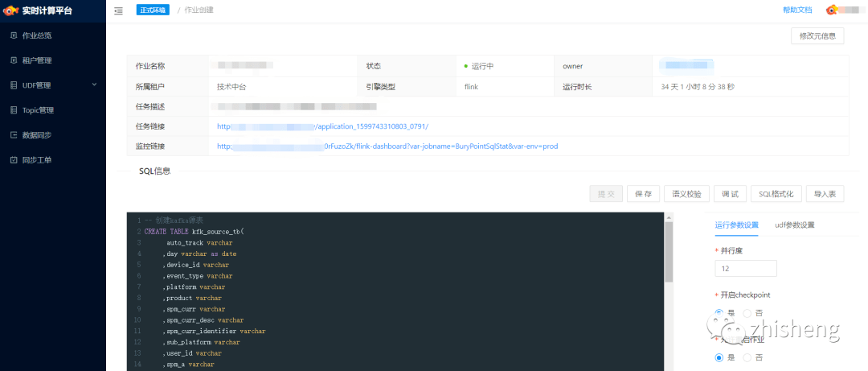Click the 作业总览 sidebar icon
Screen dimensions: 868x371
(x=14, y=35)
